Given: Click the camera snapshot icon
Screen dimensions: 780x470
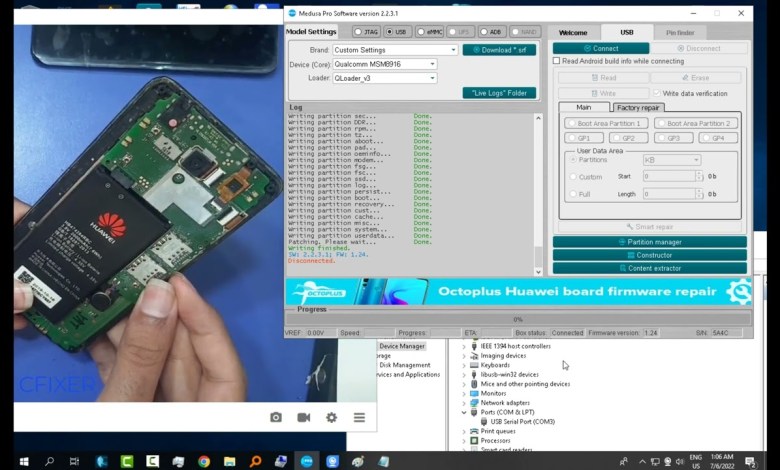Looking at the screenshot, I should click(x=276, y=417).
